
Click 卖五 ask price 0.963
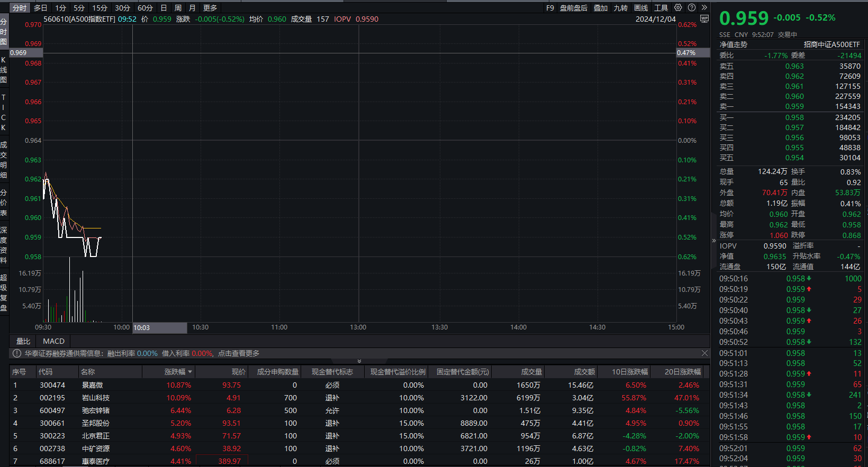pos(794,66)
